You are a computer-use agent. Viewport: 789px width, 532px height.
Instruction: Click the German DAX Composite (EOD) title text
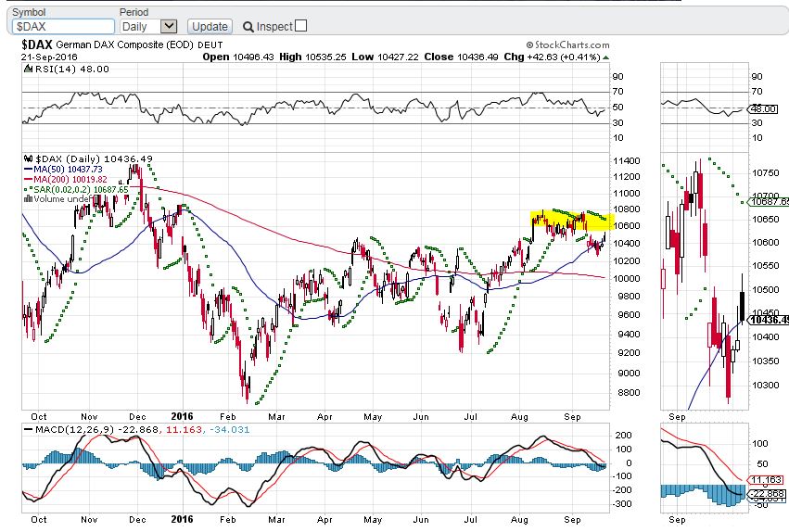point(124,44)
